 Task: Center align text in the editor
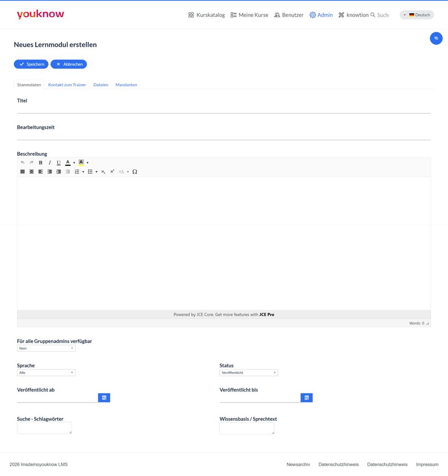[x=31, y=172]
